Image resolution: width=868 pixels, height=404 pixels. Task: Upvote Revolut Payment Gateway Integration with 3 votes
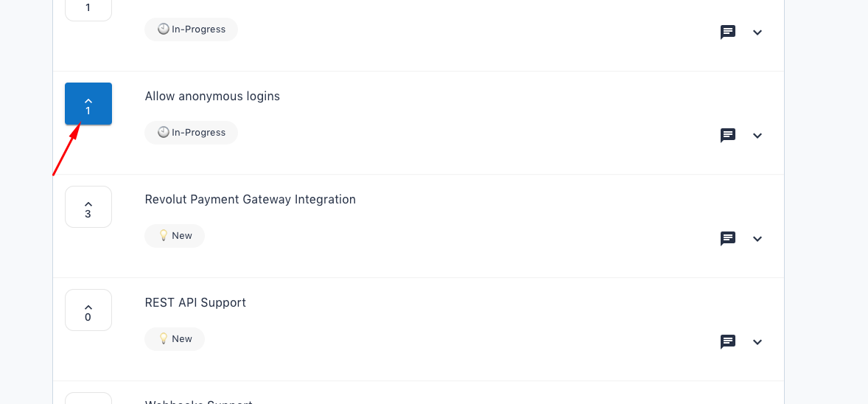pos(88,206)
